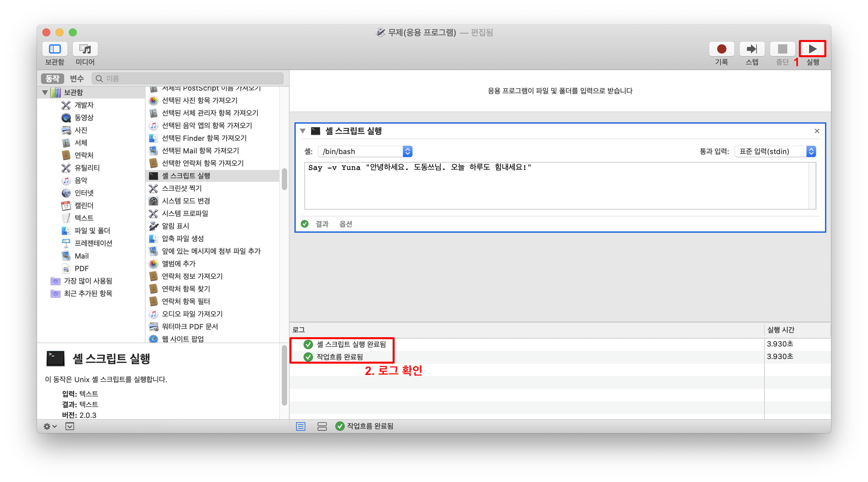This screenshot has width=868, height=482.
Task: Show the variables list view icon
Action: [322, 426]
